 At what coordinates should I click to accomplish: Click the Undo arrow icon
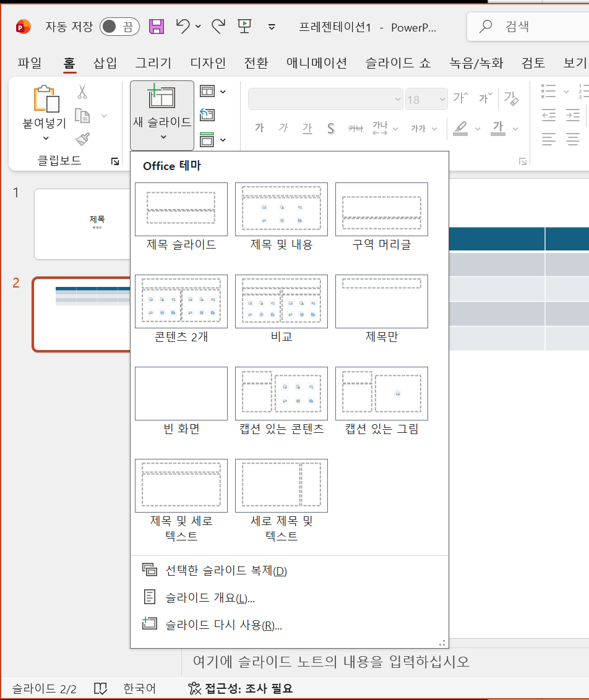click(183, 27)
